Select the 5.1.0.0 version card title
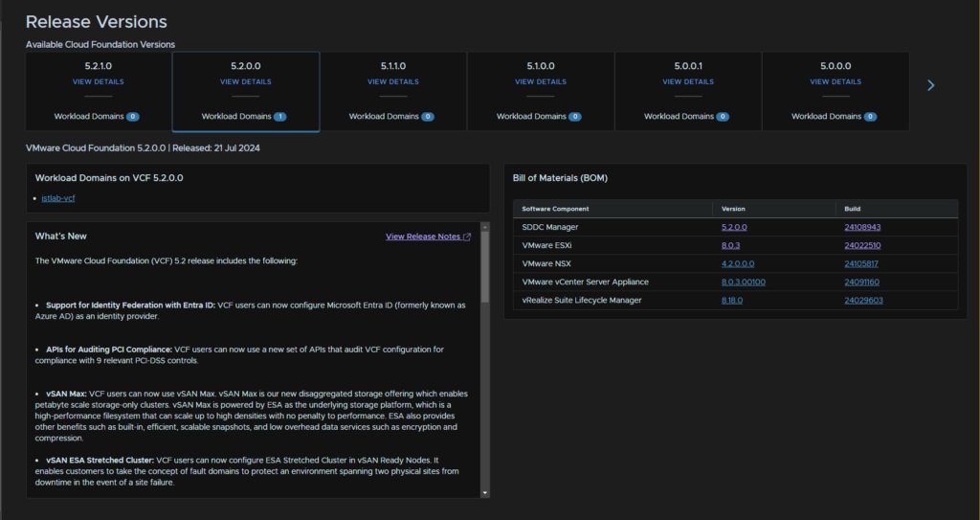The image size is (980, 520). [x=541, y=66]
